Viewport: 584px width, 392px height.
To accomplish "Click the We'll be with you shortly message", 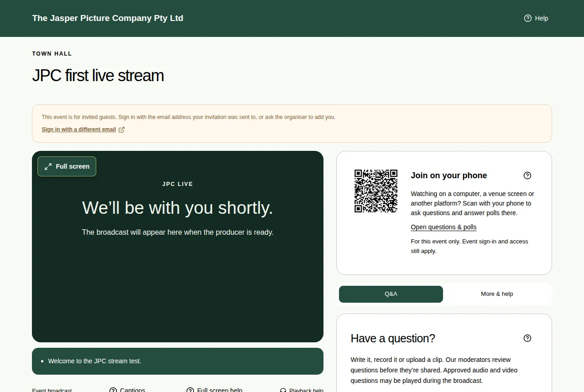I will pyautogui.click(x=177, y=208).
